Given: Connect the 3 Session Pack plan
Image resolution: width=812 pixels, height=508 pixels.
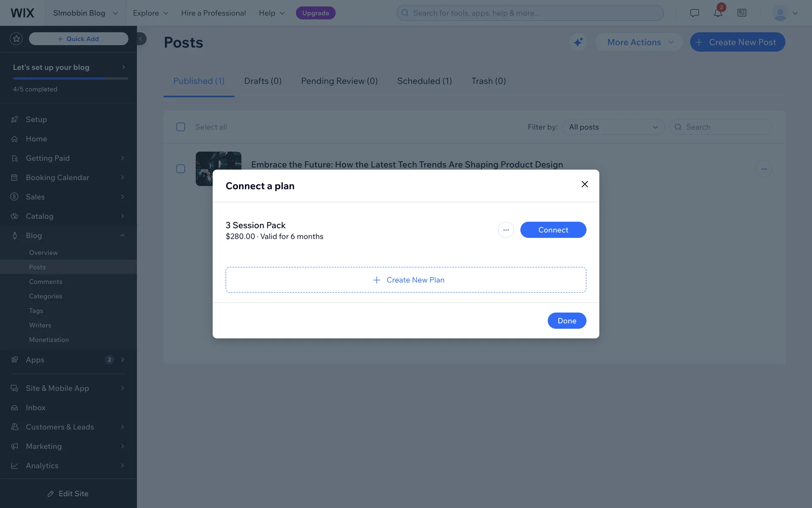Looking at the screenshot, I should click(x=553, y=230).
